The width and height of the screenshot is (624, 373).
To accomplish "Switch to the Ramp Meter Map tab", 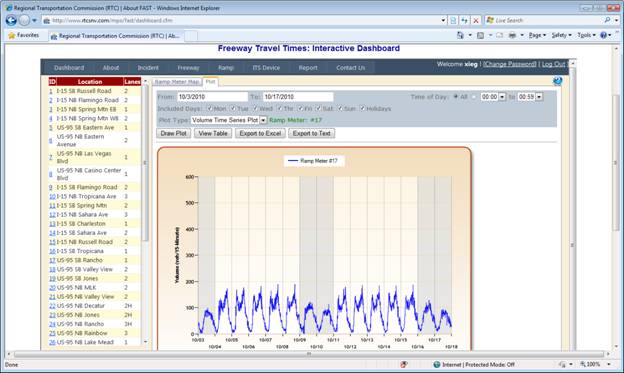I will coord(177,82).
